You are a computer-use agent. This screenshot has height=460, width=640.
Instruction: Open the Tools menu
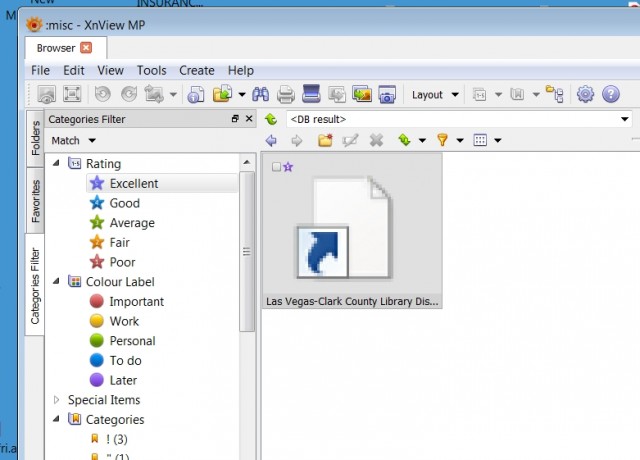(151, 70)
